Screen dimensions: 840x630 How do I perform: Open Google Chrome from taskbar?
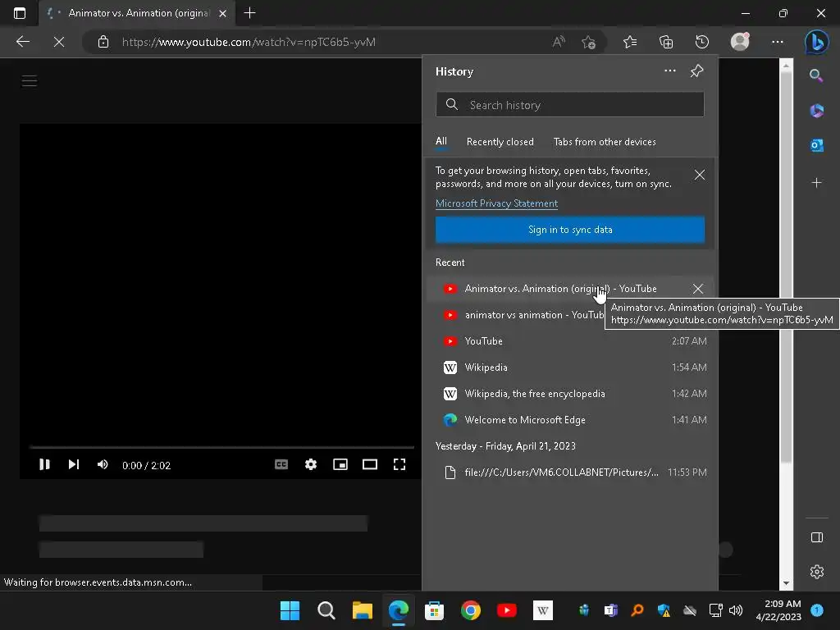tap(470, 610)
